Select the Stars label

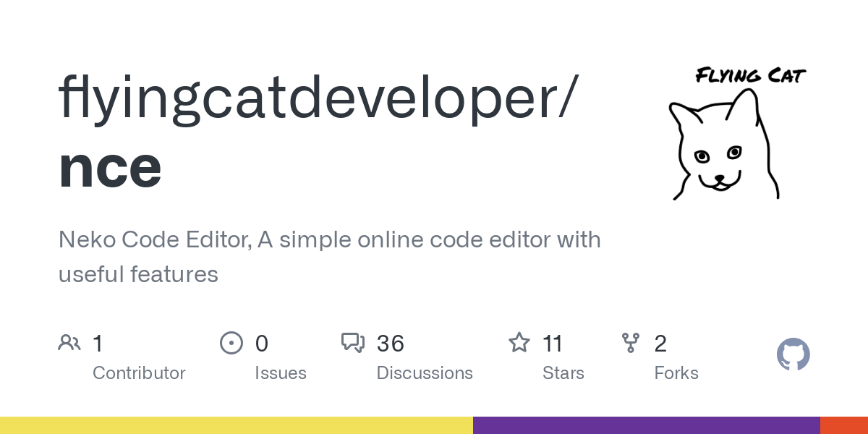(x=563, y=373)
